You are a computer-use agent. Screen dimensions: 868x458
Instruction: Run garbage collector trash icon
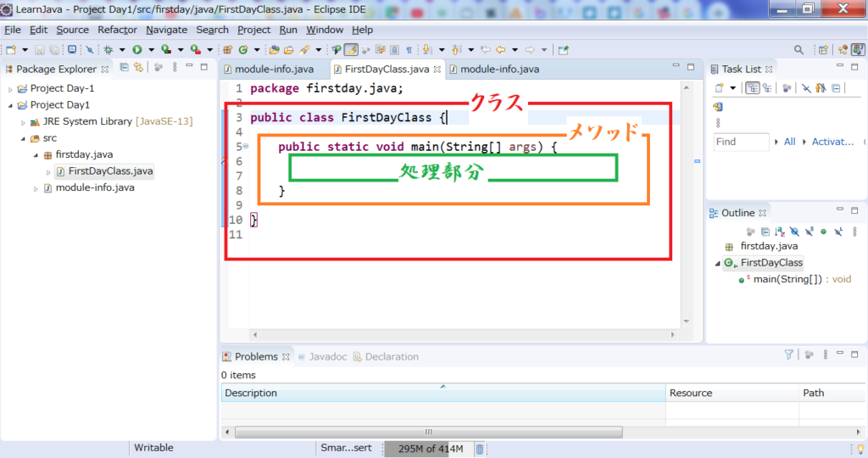pyautogui.click(x=480, y=449)
